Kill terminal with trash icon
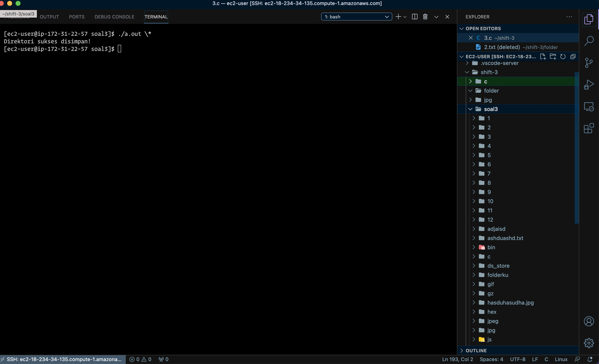599x364 pixels. (x=425, y=17)
